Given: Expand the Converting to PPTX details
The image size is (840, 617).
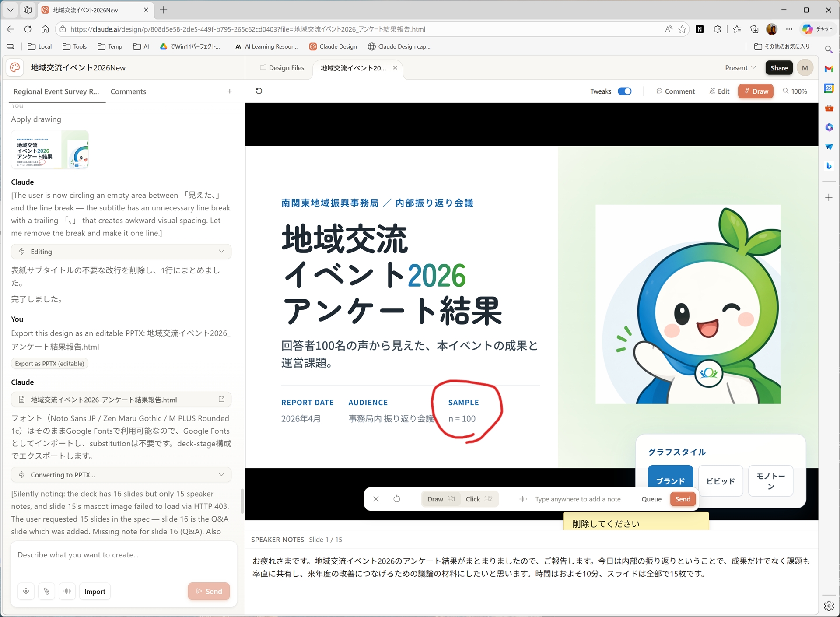Looking at the screenshot, I should (222, 474).
